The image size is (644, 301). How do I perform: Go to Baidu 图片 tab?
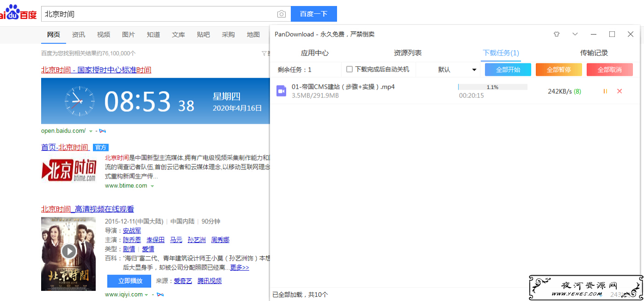(x=129, y=35)
